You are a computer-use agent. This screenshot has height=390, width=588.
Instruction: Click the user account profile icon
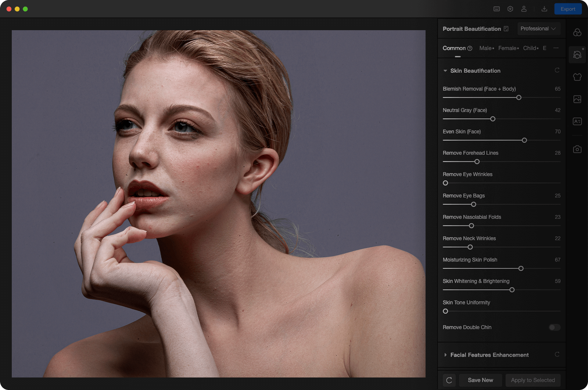524,9
